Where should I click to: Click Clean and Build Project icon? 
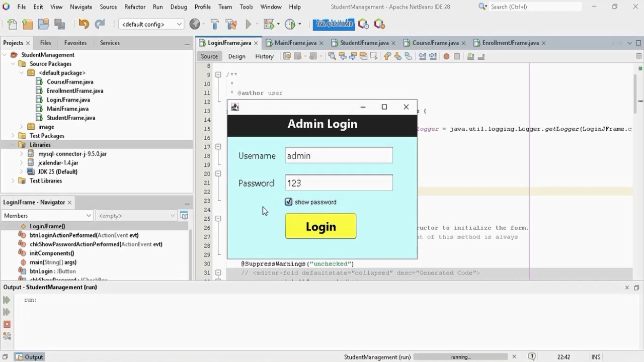pyautogui.click(x=231, y=24)
